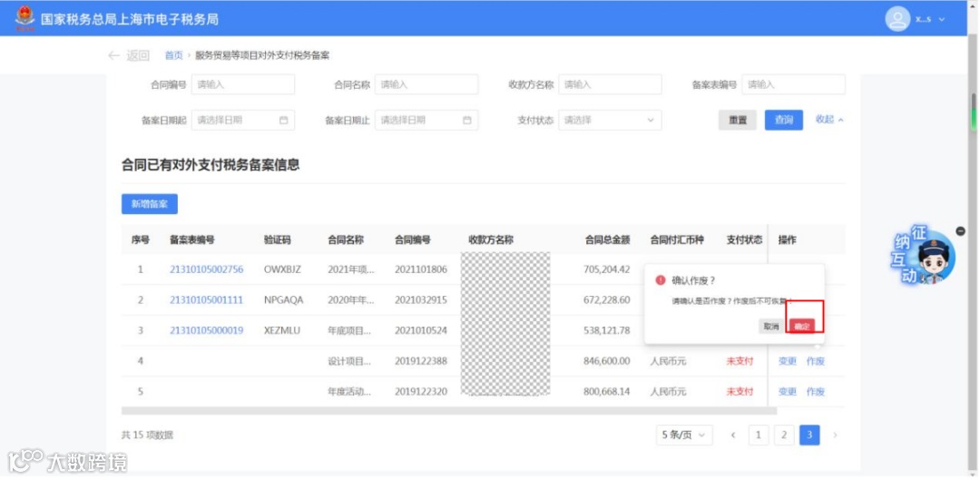This screenshot has height=480, width=980.
Task: Click amount 846,600.00
Action: click(606, 361)
